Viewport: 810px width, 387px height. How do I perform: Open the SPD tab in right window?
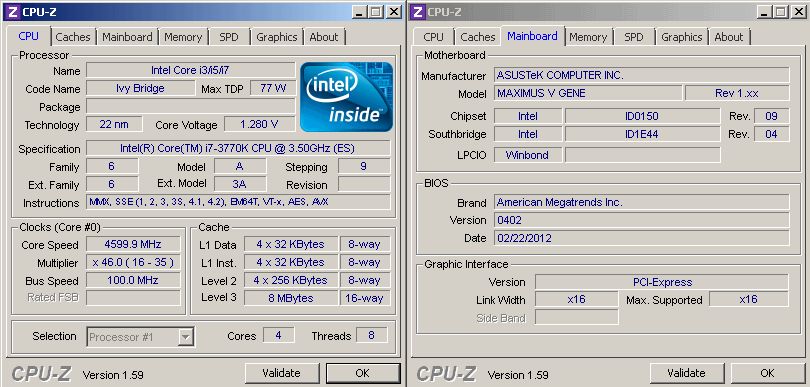tap(634, 37)
